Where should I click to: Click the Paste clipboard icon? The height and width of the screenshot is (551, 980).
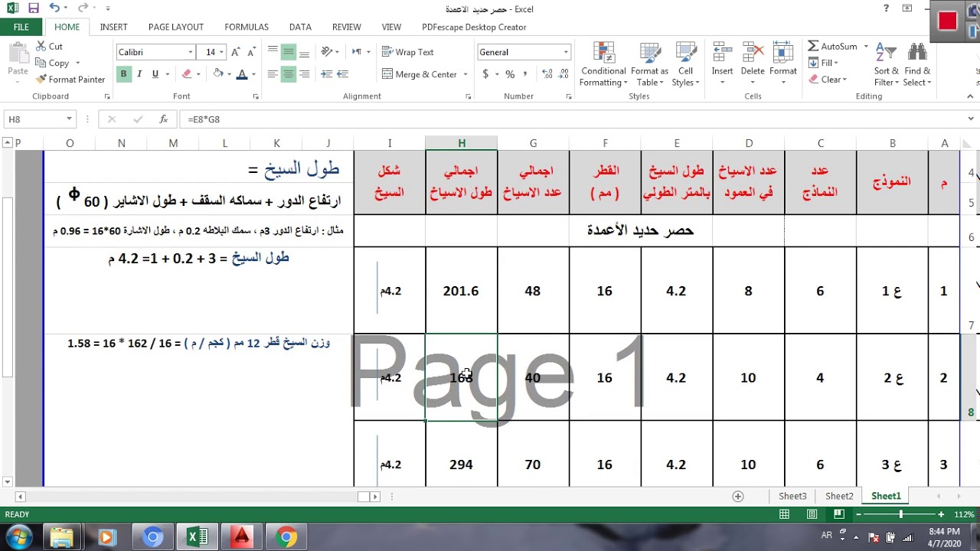(x=18, y=54)
